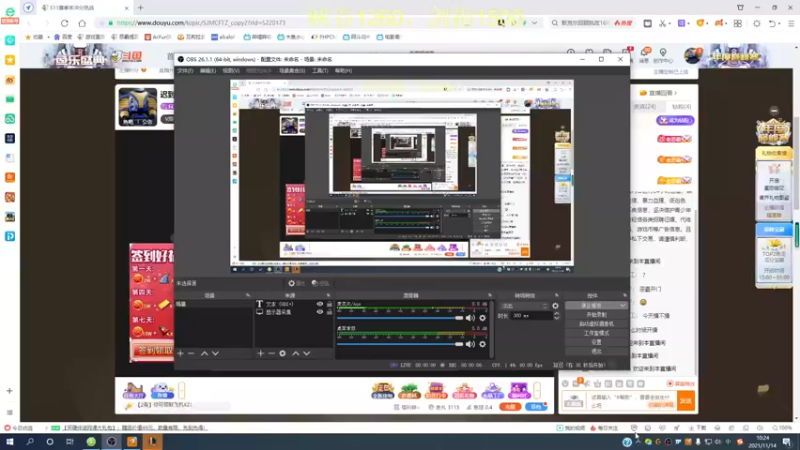Click 退出 exit button in OBS Controls
Viewport: 800px width, 450px height.
coord(596,352)
